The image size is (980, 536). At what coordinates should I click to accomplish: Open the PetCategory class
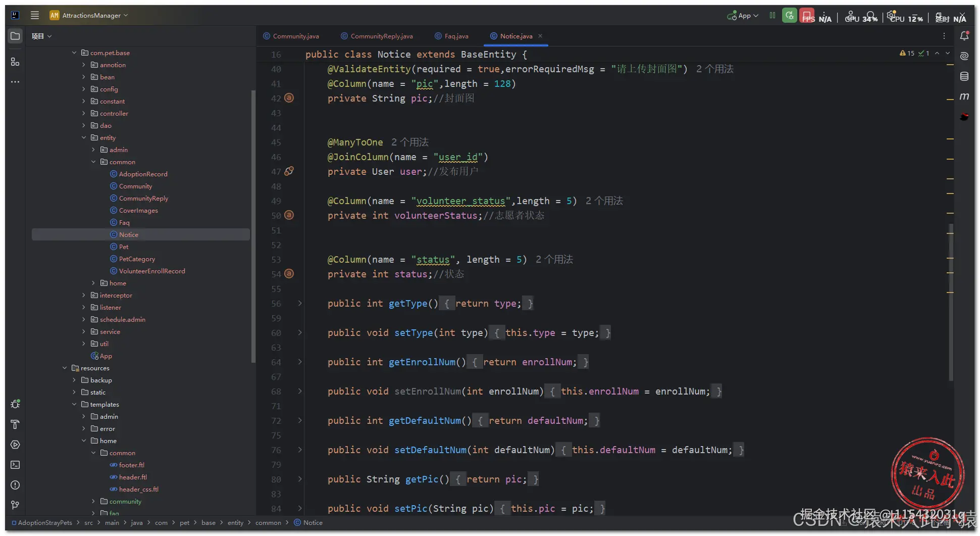pyautogui.click(x=137, y=259)
